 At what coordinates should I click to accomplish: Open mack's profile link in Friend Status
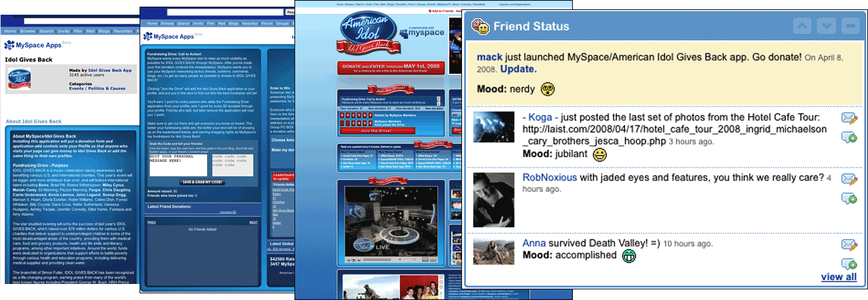click(x=490, y=58)
